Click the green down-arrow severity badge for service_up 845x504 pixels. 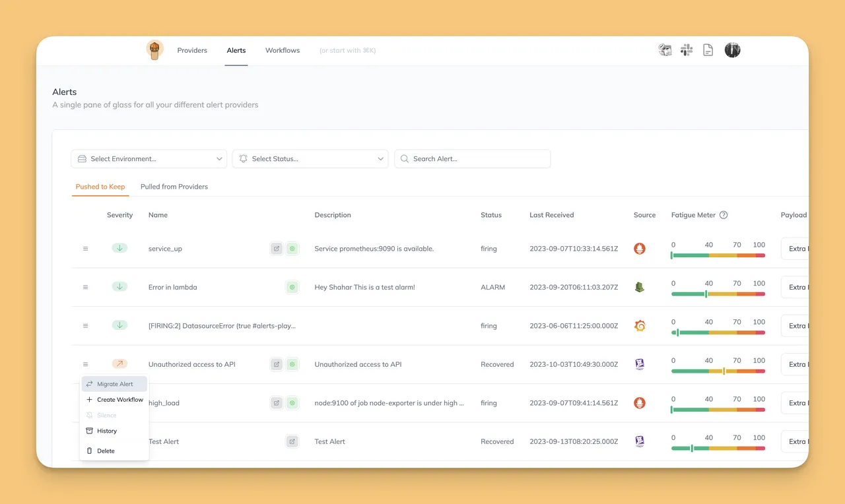coord(119,248)
